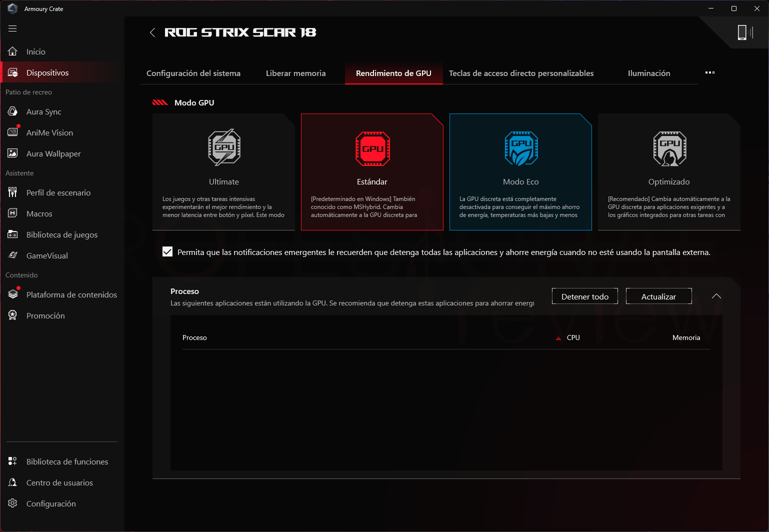The image size is (769, 532).
Task: Click the Detener todo button
Action: tap(585, 296)
